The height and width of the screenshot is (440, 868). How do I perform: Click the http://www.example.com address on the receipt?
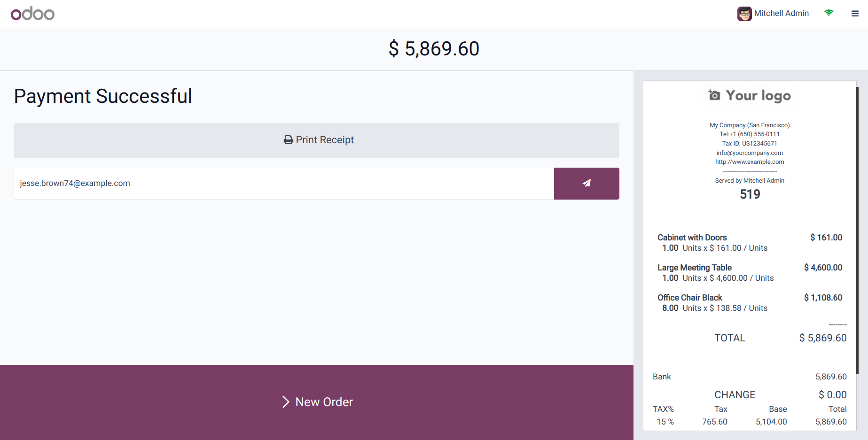(750, 162)
